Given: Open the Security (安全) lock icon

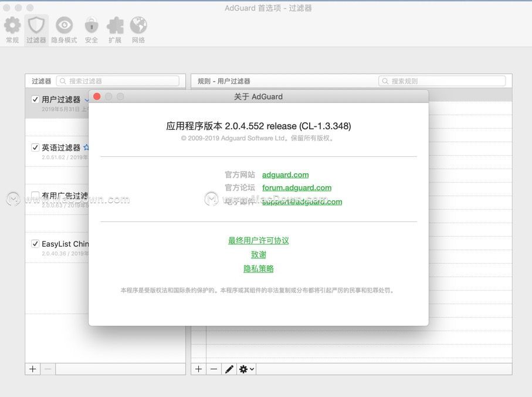Looking at the screenshot, I should click(92, 25).
